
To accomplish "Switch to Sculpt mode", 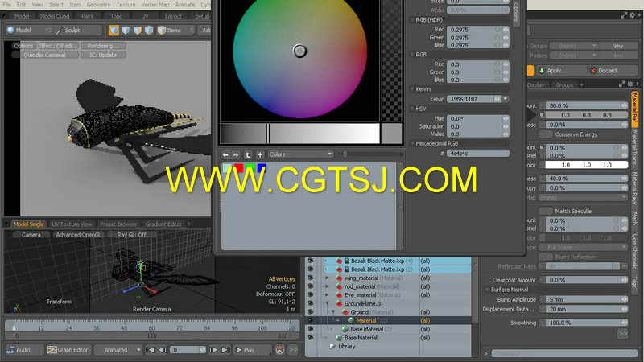I will 78,31.
